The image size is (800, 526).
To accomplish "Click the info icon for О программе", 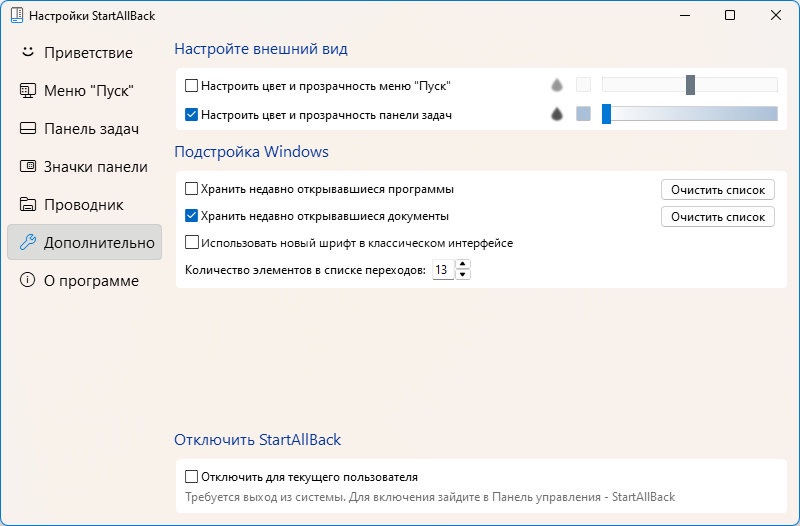I will pyautogui.click(x=28, y=280).
